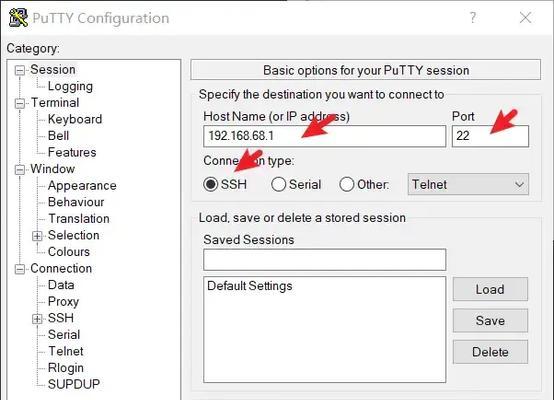Click the question mark help icon

coord(473,17)
